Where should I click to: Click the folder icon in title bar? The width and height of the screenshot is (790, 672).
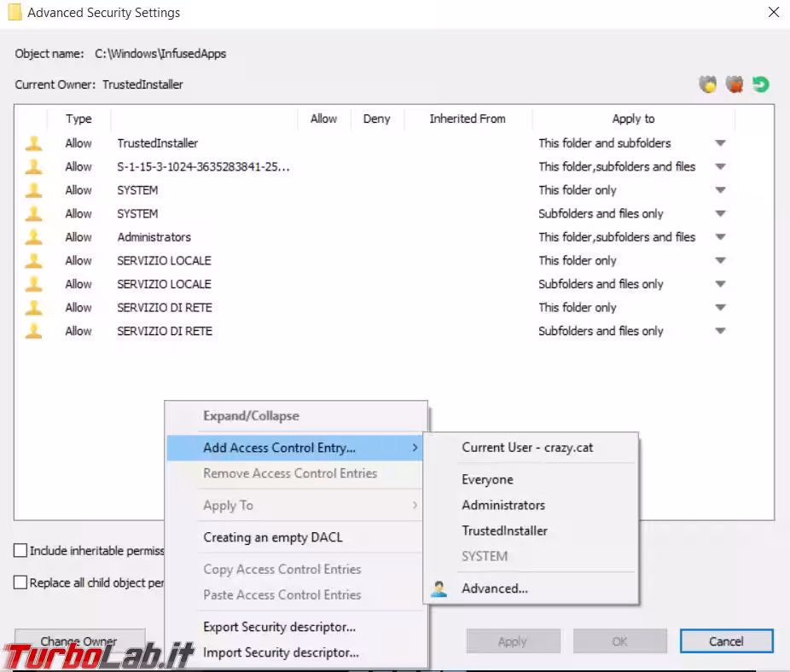[x=14, y=13]
